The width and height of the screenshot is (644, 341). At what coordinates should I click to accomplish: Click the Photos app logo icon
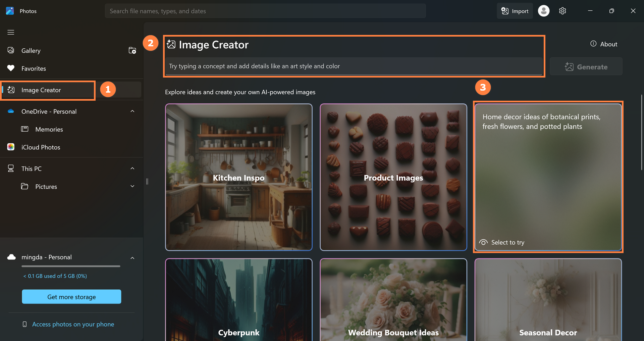click(10, 11)
